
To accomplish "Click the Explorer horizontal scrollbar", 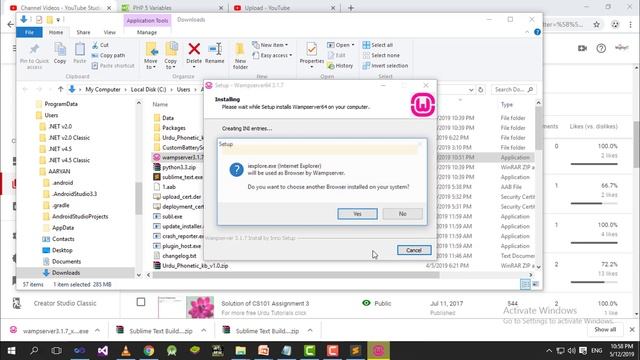I will (296, 275).
